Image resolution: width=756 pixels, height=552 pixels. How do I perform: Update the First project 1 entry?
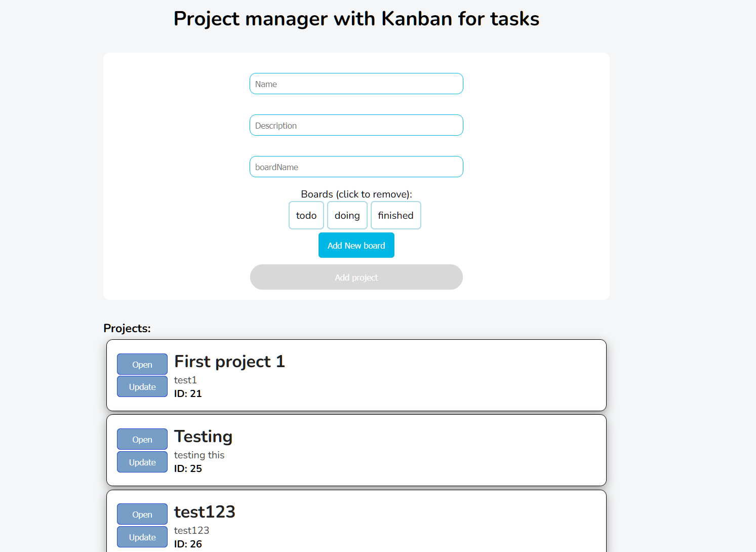coord(142,387)
